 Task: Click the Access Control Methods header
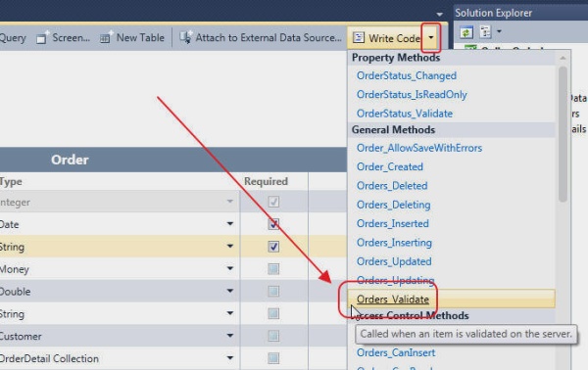click(411, 316)
